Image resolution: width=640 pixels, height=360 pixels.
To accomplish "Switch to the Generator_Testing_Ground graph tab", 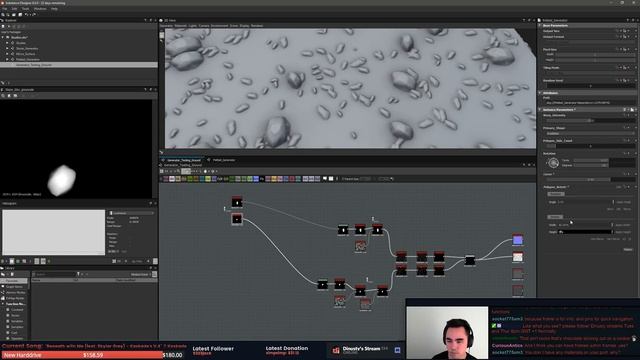I will point(184,160).
